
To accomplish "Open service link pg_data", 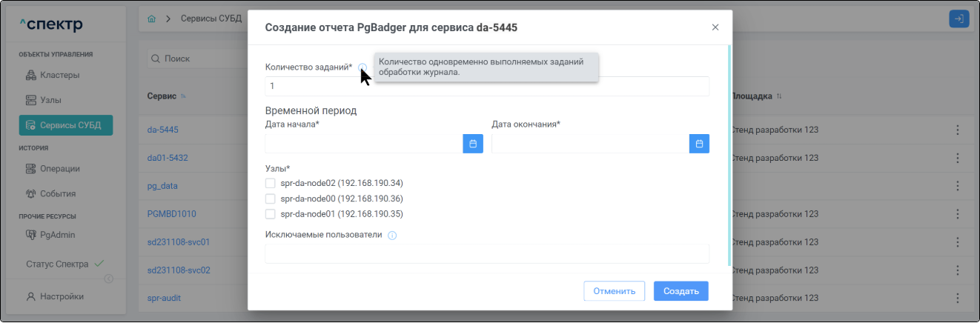I will pos(162,186).
